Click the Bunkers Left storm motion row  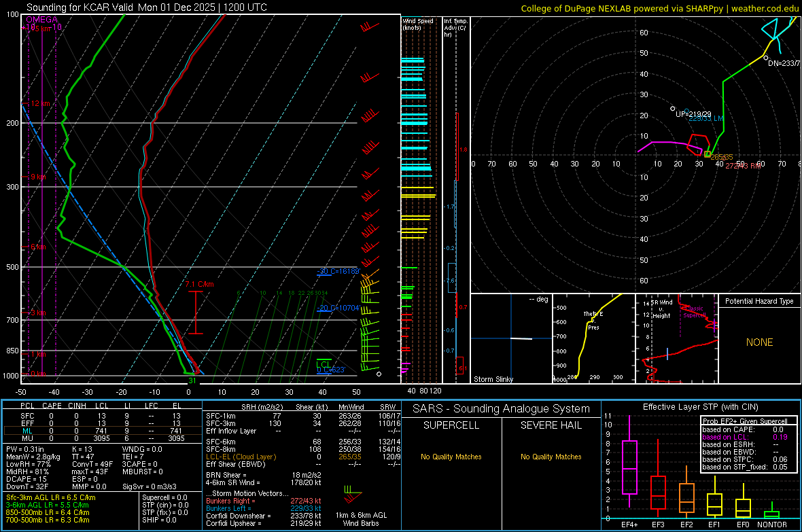pos(264,508)
